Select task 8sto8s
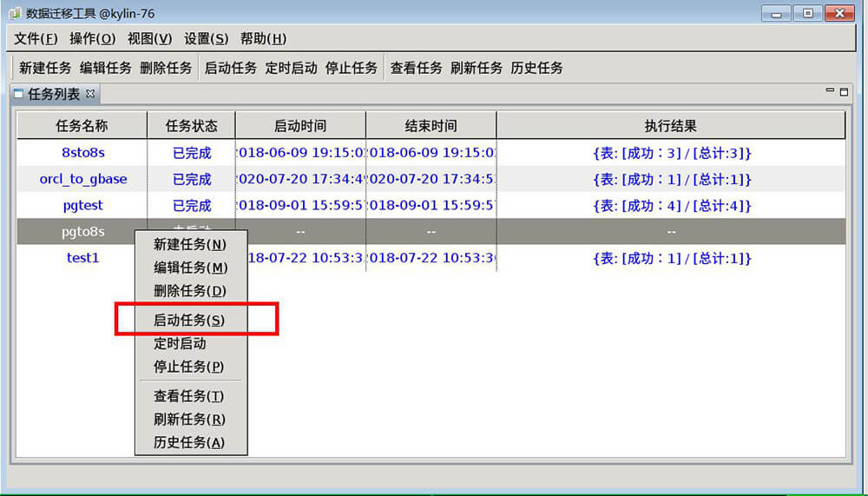The width and height of the screenshot is (868, 496). [83, 152]
